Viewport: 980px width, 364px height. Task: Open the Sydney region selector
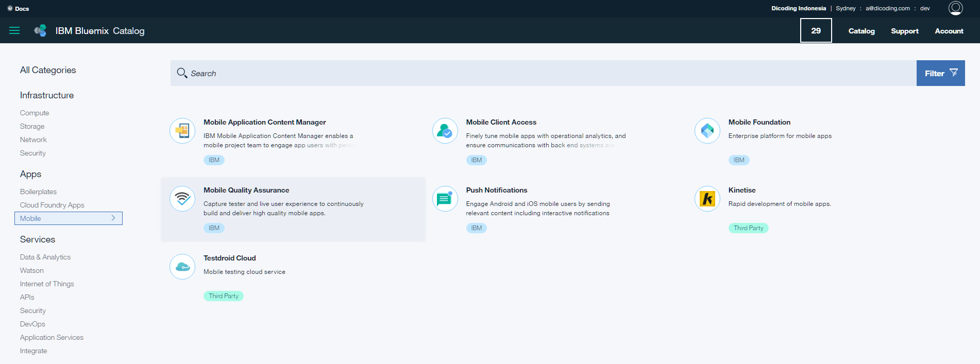coord(846,8)
